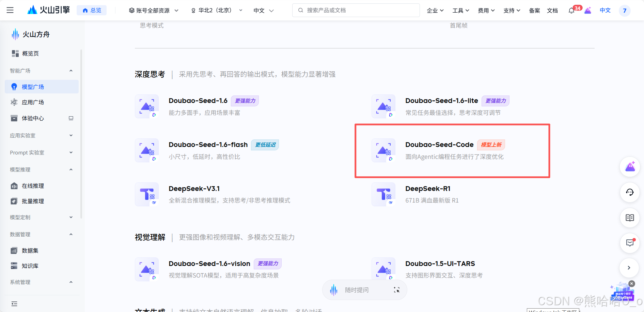This screenshot has height=312, width=644.
Task: Open the 总览 home button
Action: pyautogui.click(x=92, y=10)
